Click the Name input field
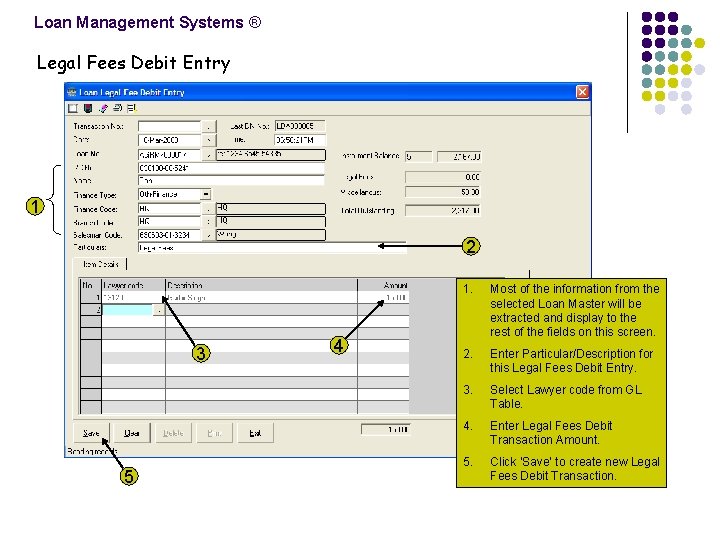The image size is (720, 540). [231, 180]
